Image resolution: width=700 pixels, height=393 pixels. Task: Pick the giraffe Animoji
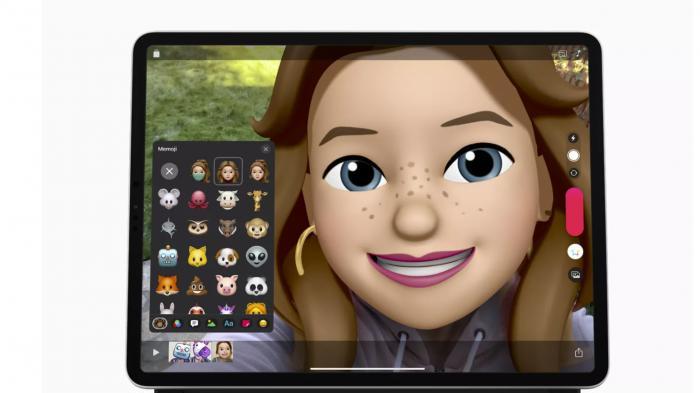[x=257, y=200]
